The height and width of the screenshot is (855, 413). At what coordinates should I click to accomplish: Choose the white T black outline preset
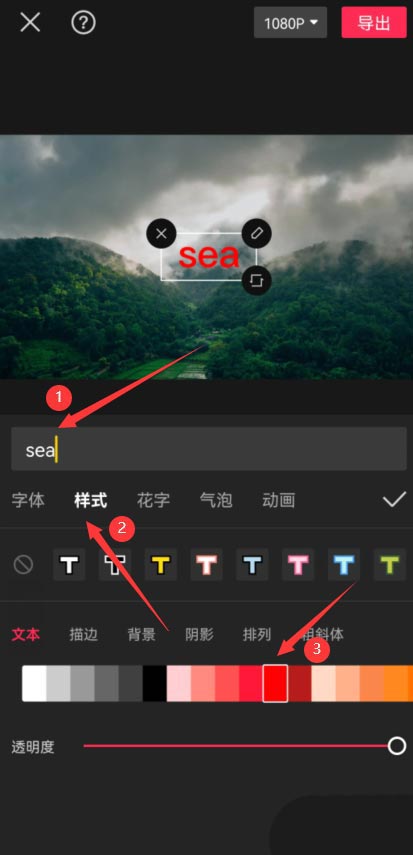pyautogui.click(x=69, y=564)
